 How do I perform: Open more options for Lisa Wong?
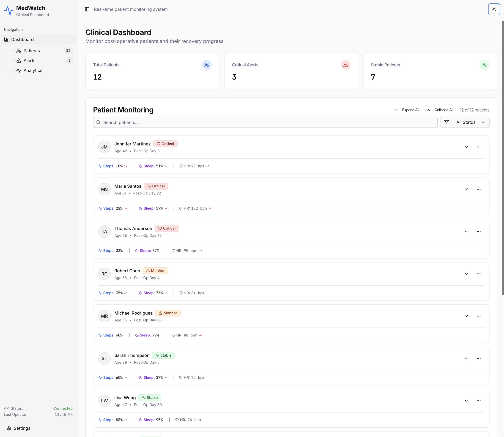479,401
